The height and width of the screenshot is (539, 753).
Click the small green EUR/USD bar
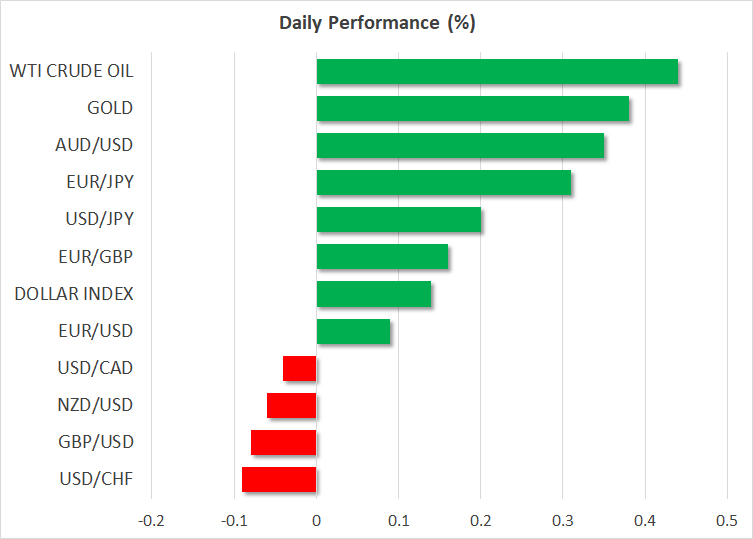tap(353, 331)
